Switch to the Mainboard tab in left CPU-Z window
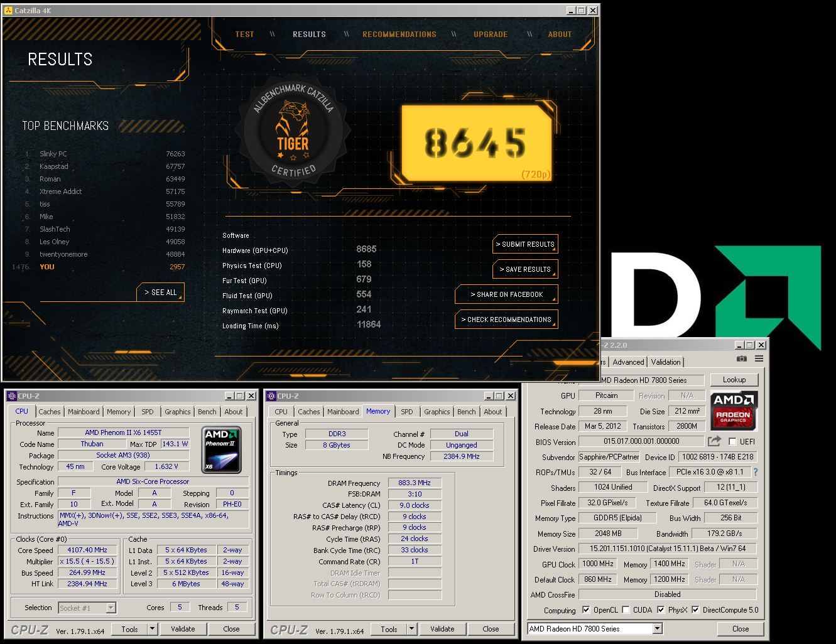Viewport: 836px width, 644px height. click(84, 412)
